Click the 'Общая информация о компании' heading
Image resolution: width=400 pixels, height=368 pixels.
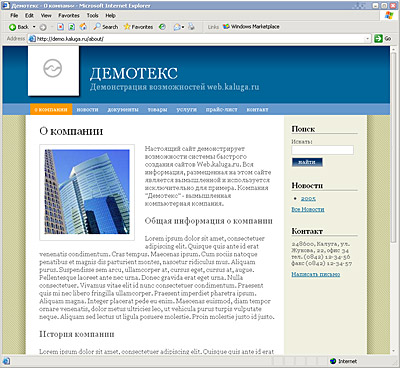pos(209,221)
